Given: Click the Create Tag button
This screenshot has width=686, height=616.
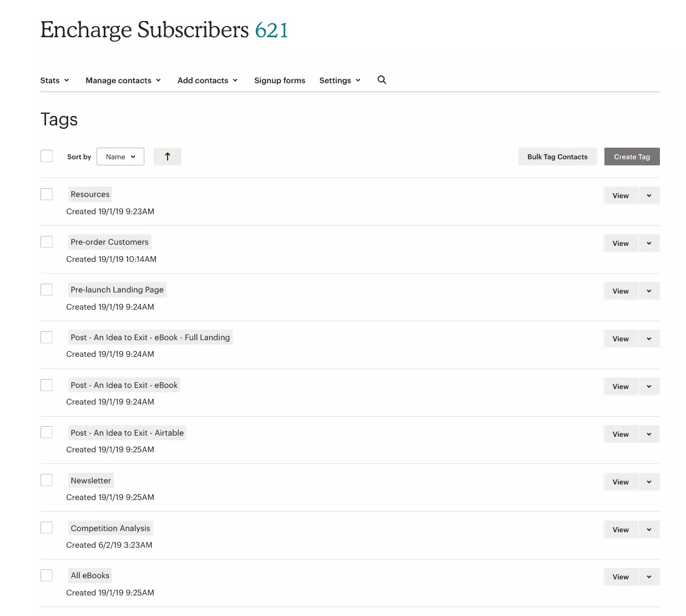Looking at the screenshot, I should click(632, 157).
